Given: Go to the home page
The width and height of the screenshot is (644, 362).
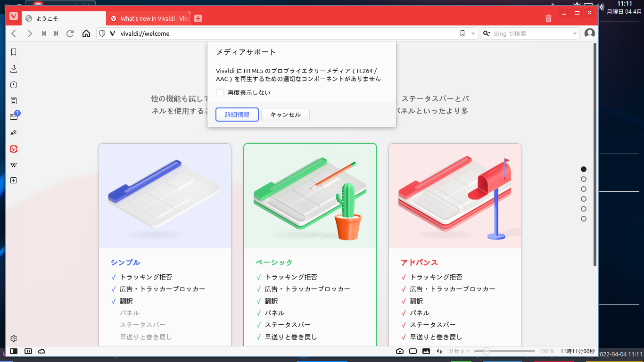Looking at the screenshot, I should pyautogui.click(x=86, y=33).
